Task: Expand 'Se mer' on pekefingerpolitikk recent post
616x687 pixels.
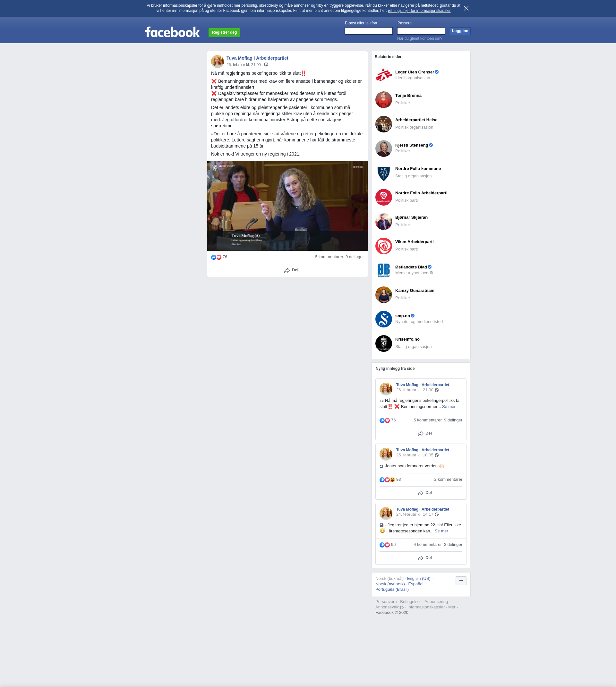Action: 449,407
